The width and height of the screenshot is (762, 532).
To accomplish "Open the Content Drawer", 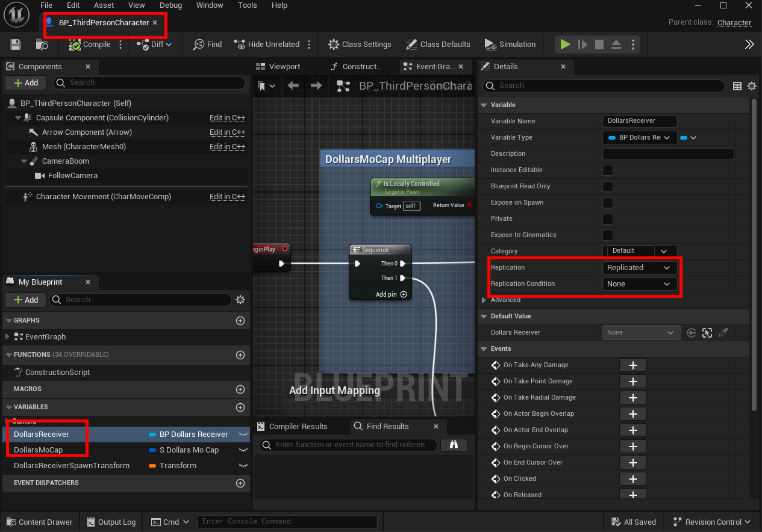I will click(x=39, y=522).
